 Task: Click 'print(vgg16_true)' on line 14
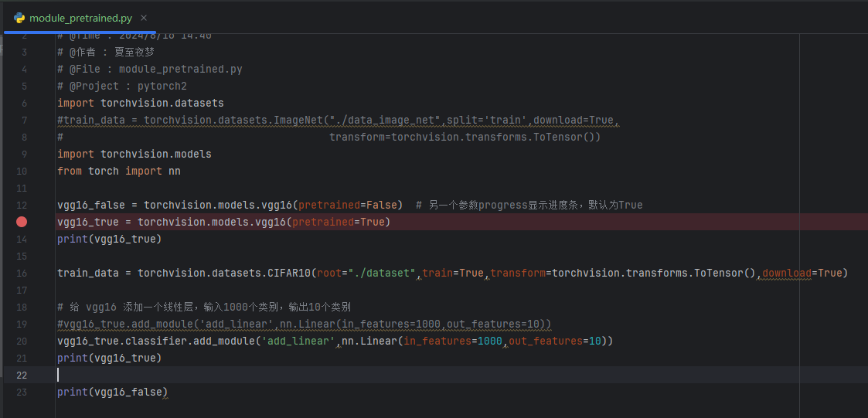[x=110, y=240]
